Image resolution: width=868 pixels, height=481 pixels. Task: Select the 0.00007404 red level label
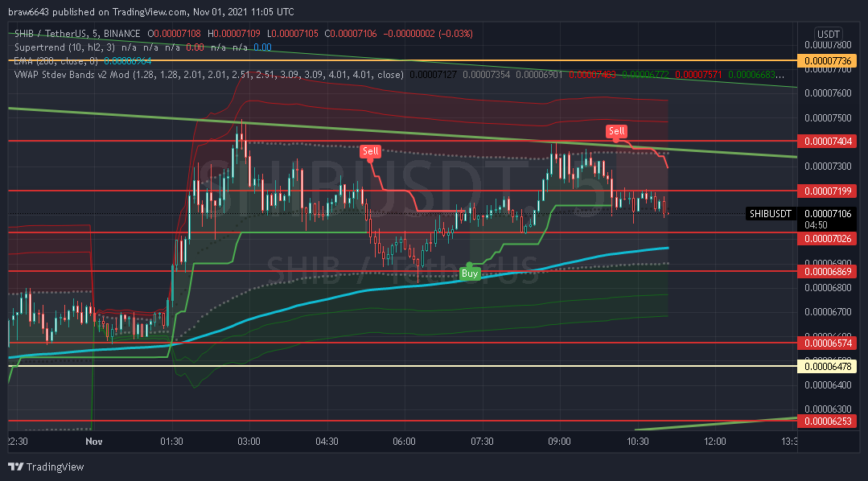[x=827, y=141]
